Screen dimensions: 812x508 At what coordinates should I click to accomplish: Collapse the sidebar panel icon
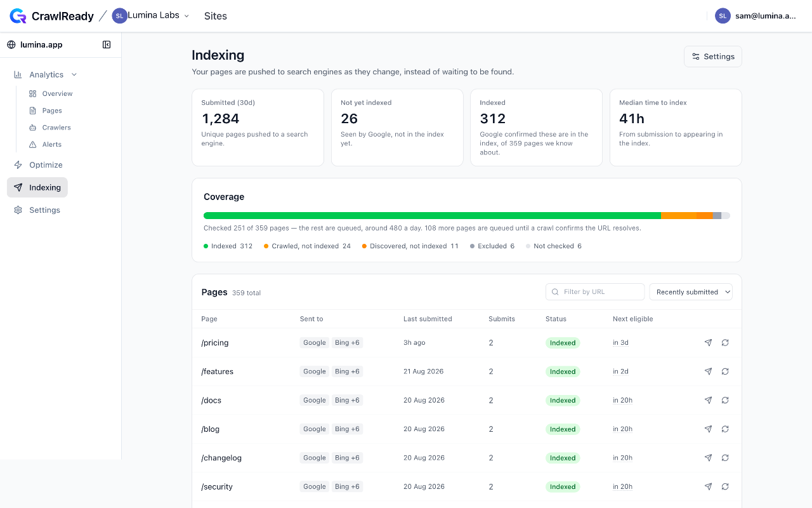(x=107, y=44)
